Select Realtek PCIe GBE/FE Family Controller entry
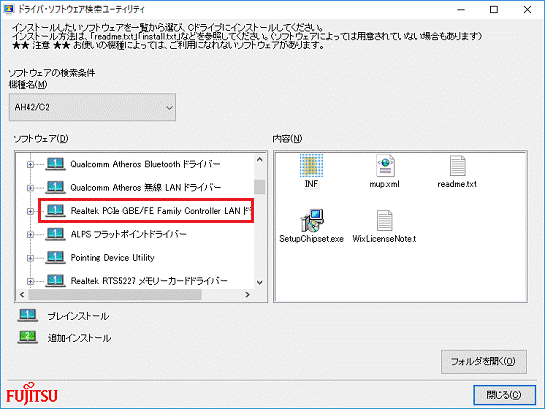 161,211
